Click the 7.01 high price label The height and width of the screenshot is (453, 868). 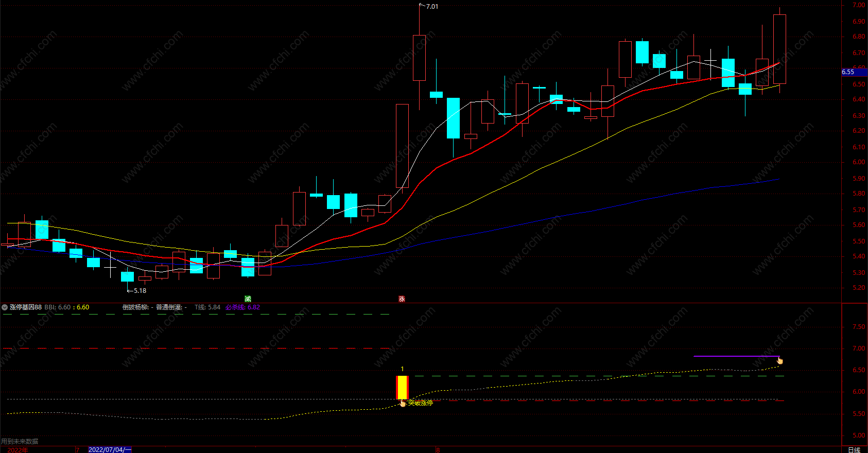(432, 7)
